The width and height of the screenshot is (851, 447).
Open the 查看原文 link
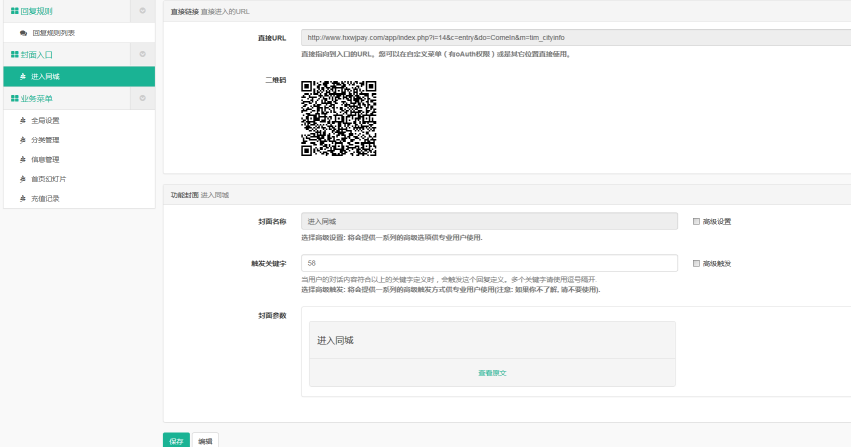[x=492, y=373]
